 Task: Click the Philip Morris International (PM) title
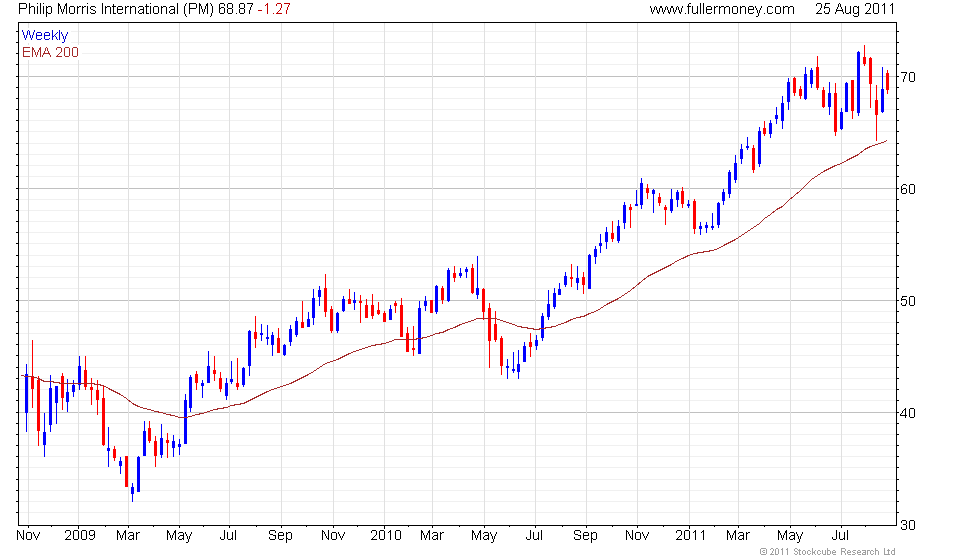pos(116,9)
